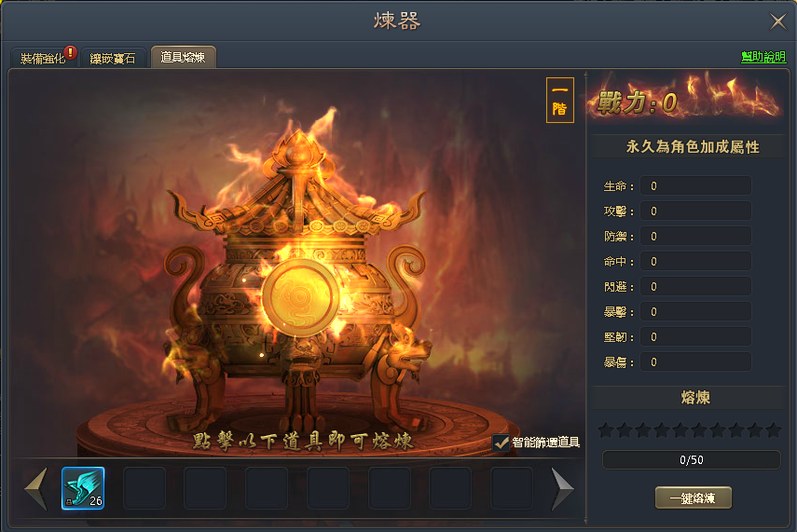The image size is (797, 532).
Task: Open the green help link at top right
Action: 763,57
